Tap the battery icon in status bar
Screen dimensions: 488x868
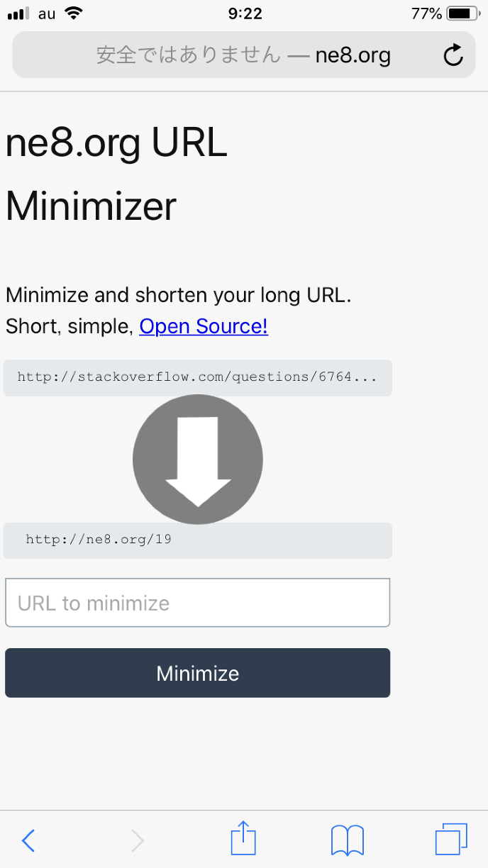(x=464, y=13)
